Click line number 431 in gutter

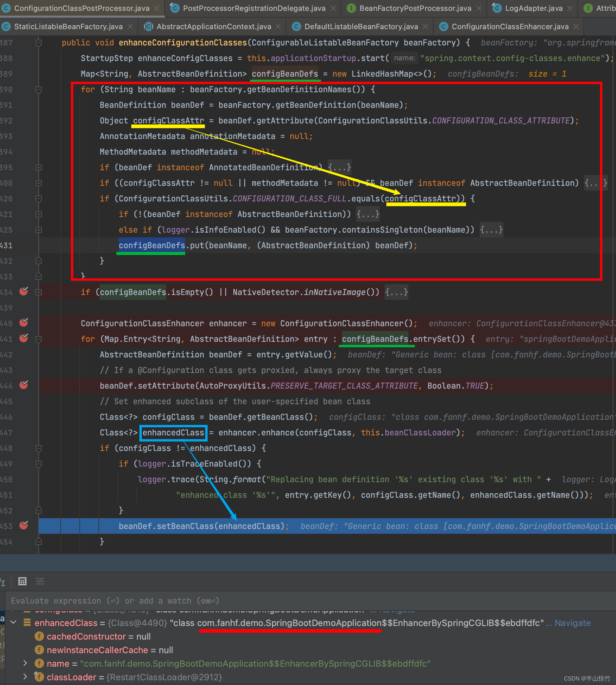[6, 246]
